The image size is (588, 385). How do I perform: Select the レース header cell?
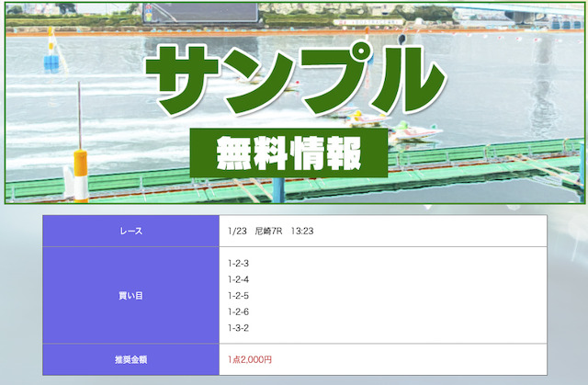coord(130,231)
